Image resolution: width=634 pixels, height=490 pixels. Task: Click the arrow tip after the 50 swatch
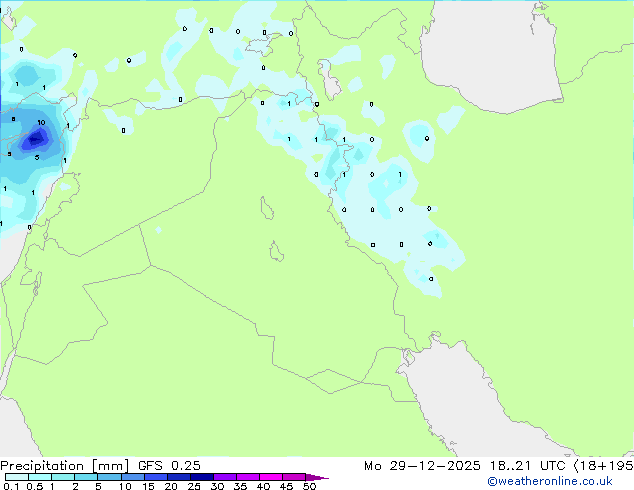(317, 477)
